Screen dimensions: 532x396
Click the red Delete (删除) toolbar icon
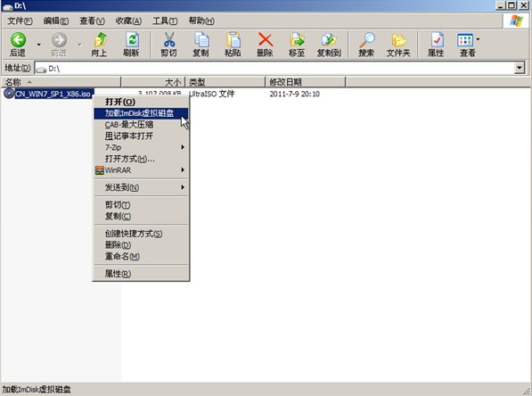point(266,40)
